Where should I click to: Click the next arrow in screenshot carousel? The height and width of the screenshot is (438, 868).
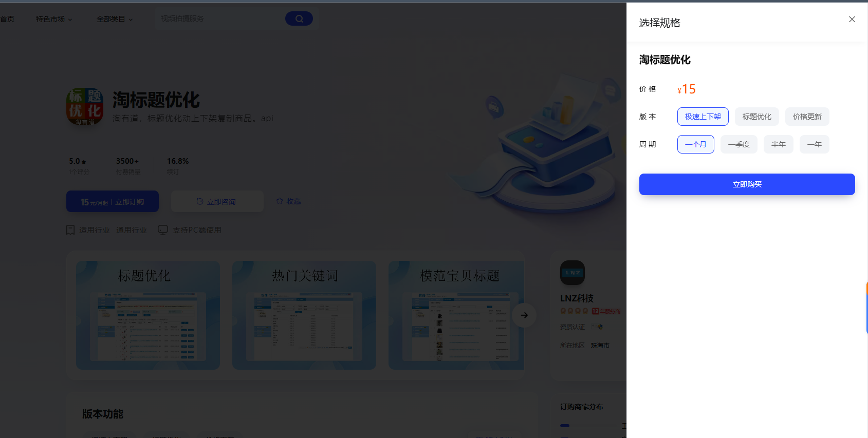coord(524,315)
